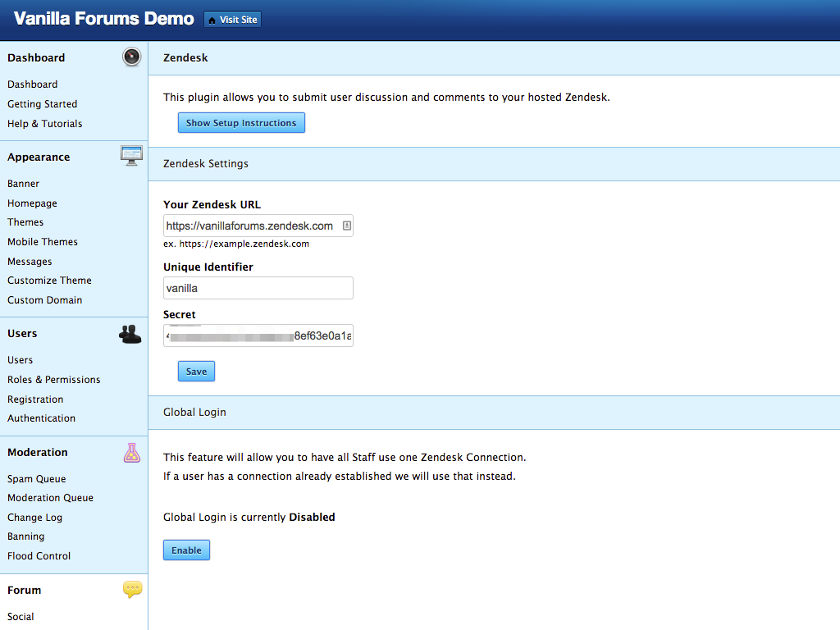Screen dimensions: 840x630
Task: Click the Appearance monitor icon
Action: (131, 156)
